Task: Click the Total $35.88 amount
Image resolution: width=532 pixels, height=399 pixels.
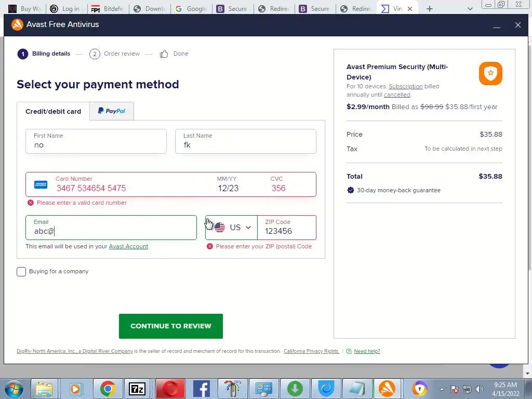Action: coord(490,177)
